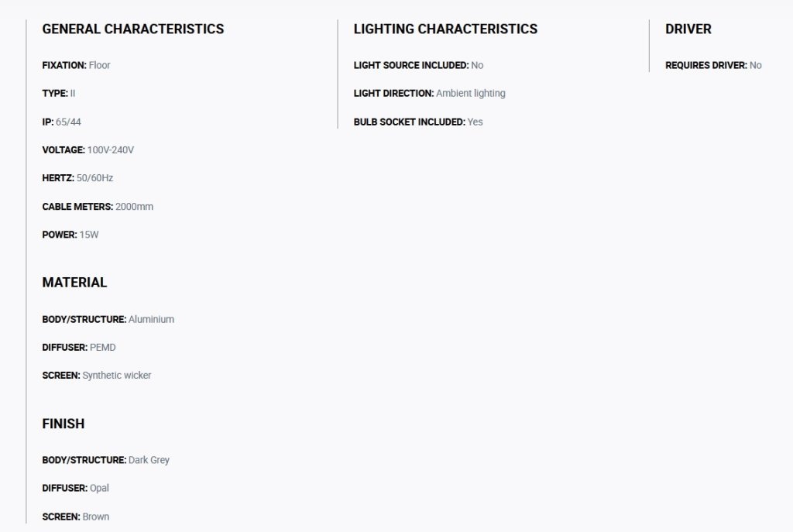
Task: Click the Requires Driver No entry
Action: pyautogui.click(x=713, y=65)
